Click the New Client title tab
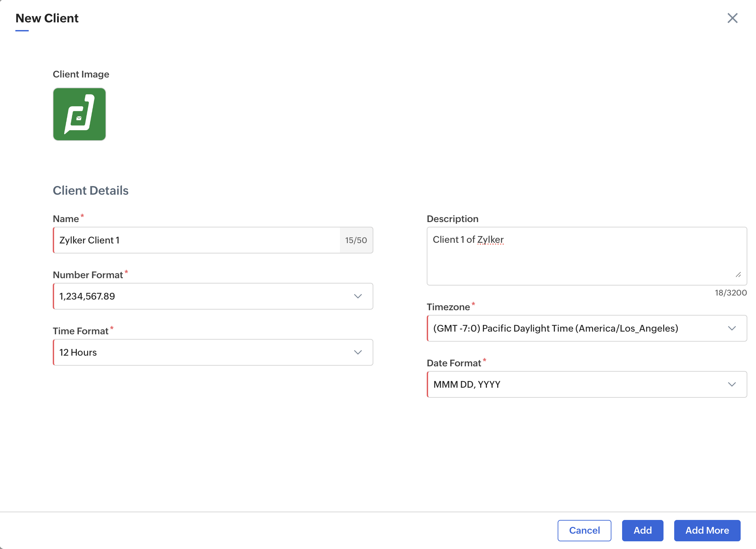Screen dimensions: 756x549 click(x=47, y=18)
